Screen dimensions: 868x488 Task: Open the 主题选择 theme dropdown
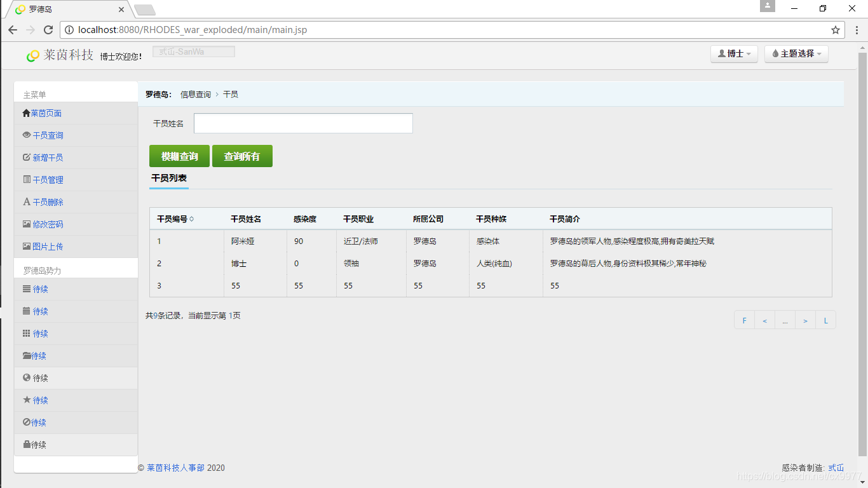click(x=796, y=54)
